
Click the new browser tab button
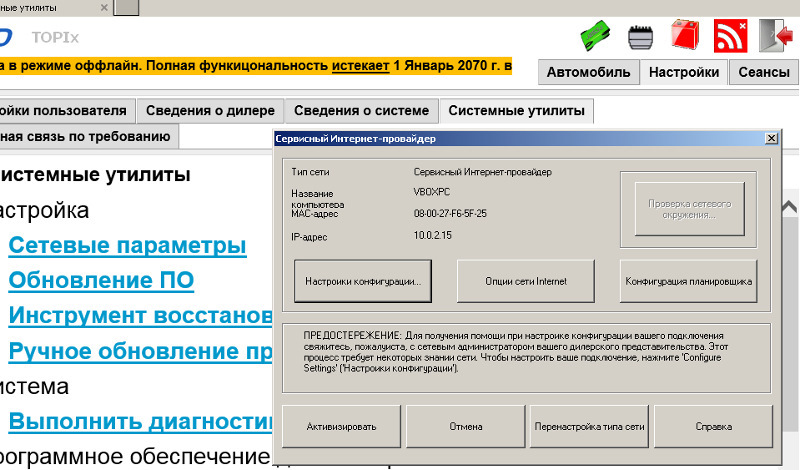tap(126, 7)
